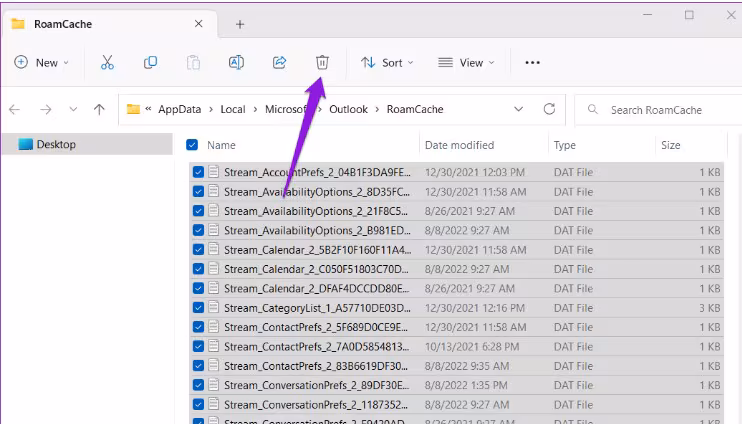The image size is (742, 424).
Task: Uncheck Stream_CategoryList_1_A57710DE03D checkbox
Action: coord(198,308)
